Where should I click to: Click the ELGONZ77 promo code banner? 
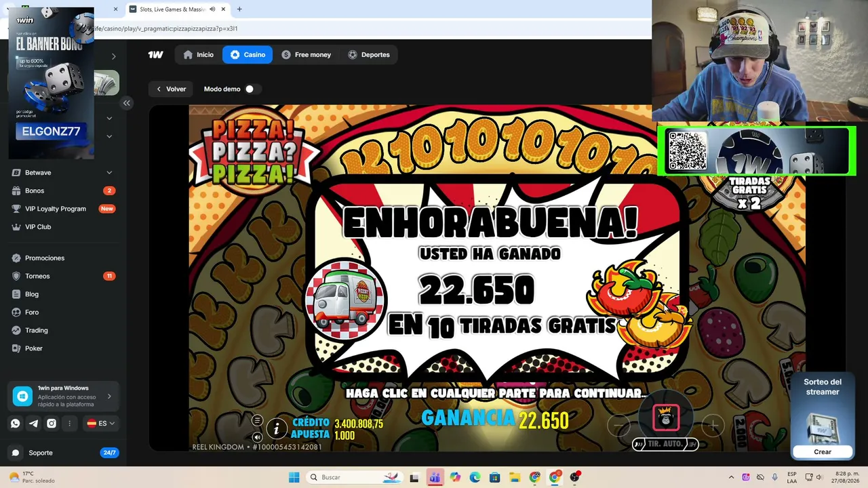click(x=51, y=131)
